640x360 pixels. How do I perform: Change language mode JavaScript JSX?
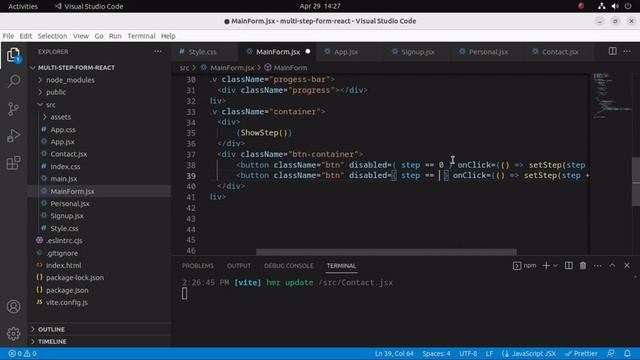click(x=529, y=353)
